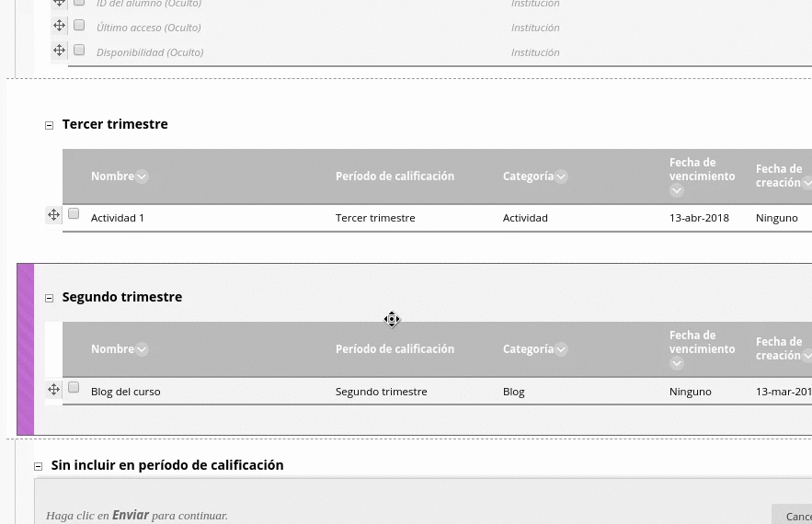Select the Blog del curso checkbox
The image size is (812, 524).
click(x=74, y=388)
